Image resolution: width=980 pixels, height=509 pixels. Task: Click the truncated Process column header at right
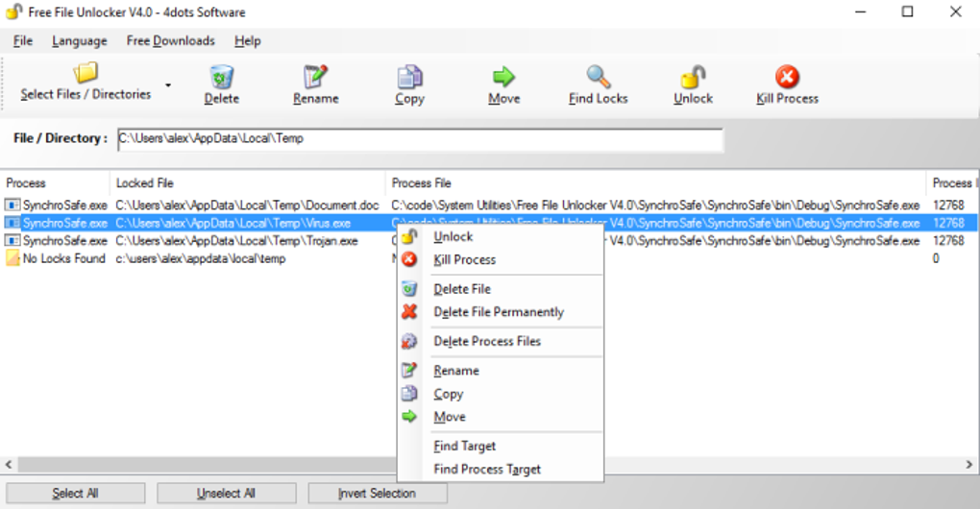952,183
